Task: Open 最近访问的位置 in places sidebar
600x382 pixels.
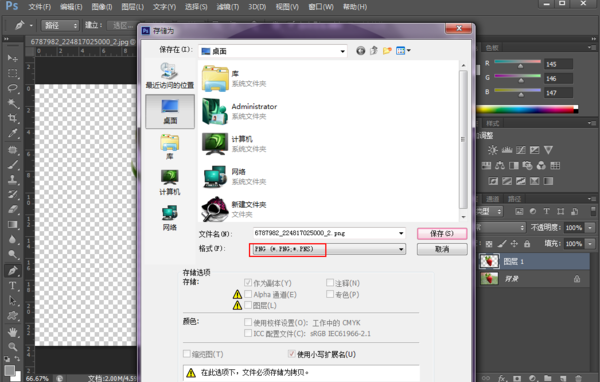Action: coord(170,76)
